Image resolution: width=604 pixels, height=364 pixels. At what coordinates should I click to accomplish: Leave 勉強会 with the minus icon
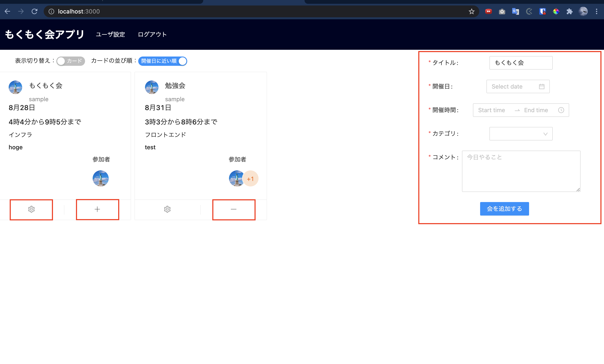(x=234, y=209)
